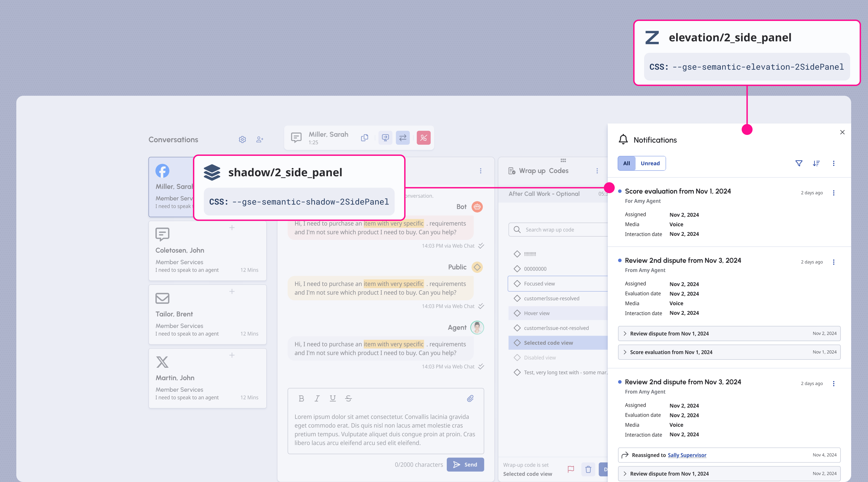Open more options for first Score evaluation notification
The image size is (868, 482).
click(834, 193)
